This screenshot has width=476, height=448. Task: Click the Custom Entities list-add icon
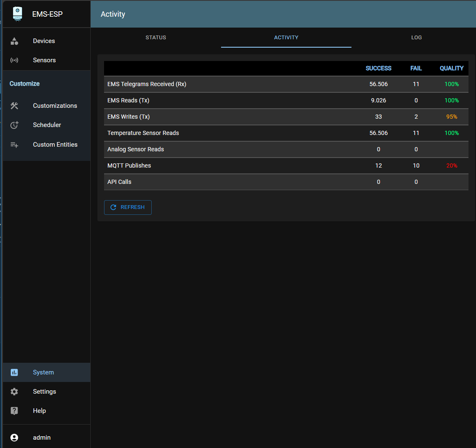click(14, 145)
